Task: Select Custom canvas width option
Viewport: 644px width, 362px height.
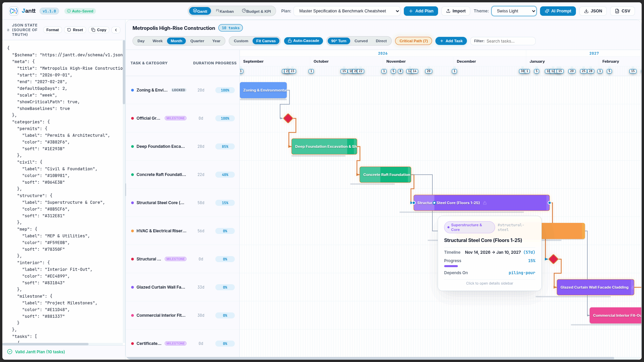Action: coord(241,41)
